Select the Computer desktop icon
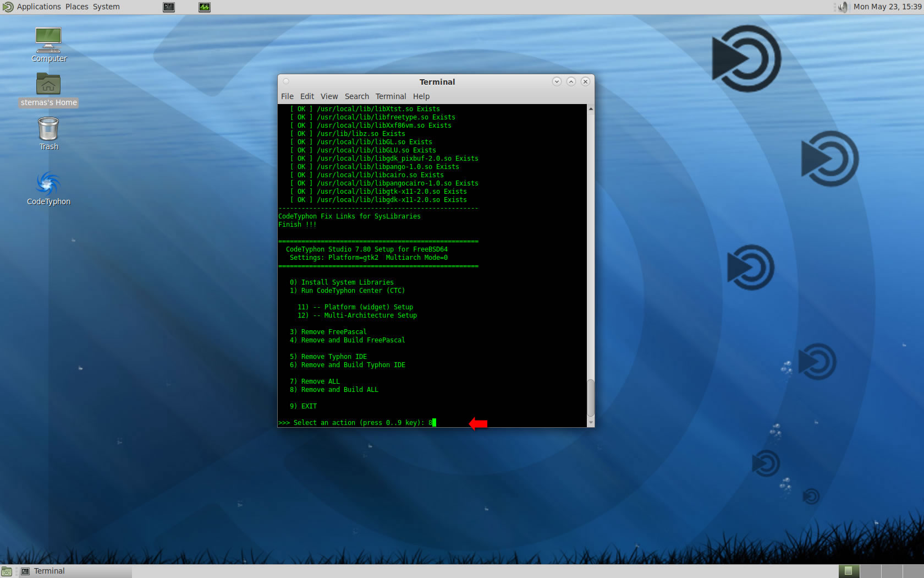Viewport: 924px width, 578px height. click(x=48, y=45)
